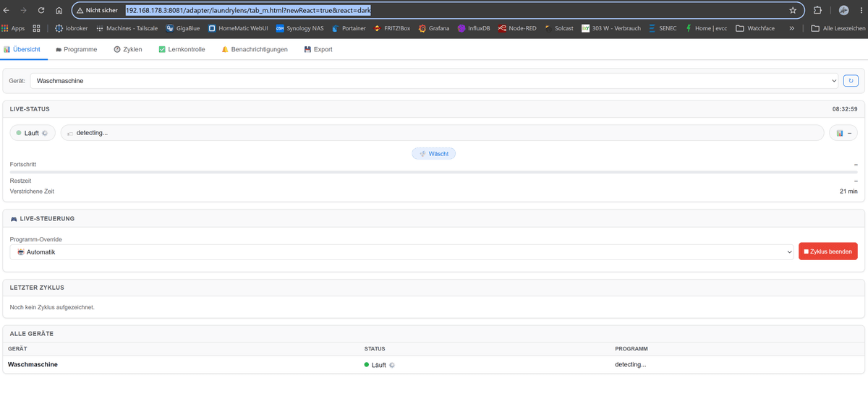Switch to the Lernkontrolle tab

click(x=182, y=49)
